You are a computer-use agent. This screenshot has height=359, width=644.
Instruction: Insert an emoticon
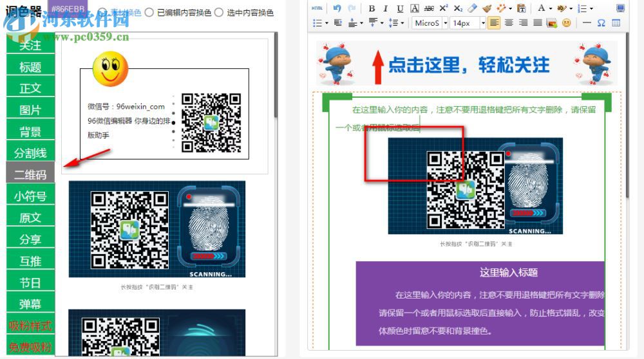pos(566,23)
